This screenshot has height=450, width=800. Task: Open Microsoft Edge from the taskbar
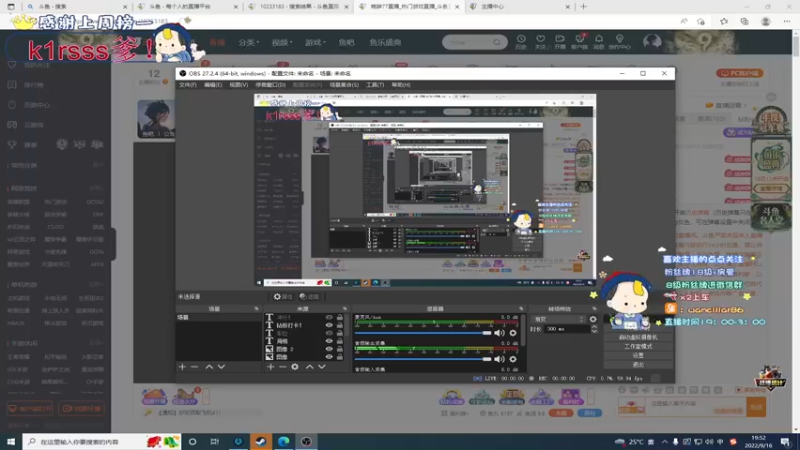(x=284, y=441)
